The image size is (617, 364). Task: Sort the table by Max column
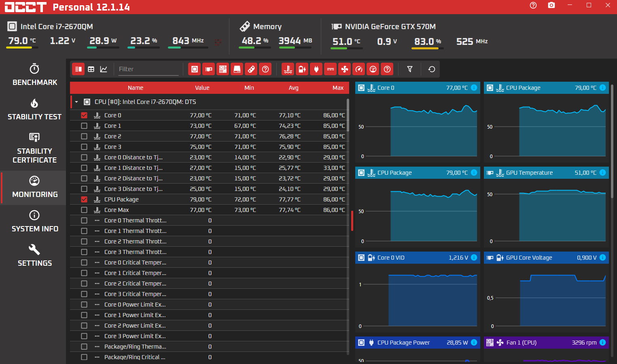click(338, 88)
